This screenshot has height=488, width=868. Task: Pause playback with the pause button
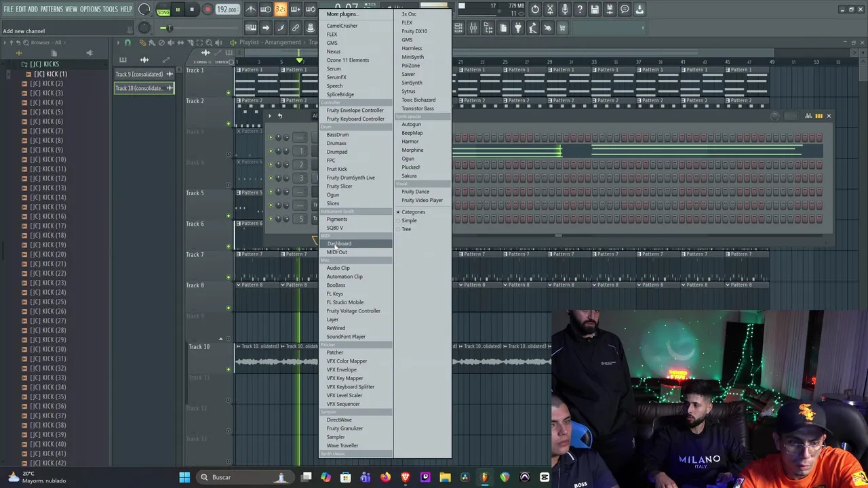tap(178, 9)
